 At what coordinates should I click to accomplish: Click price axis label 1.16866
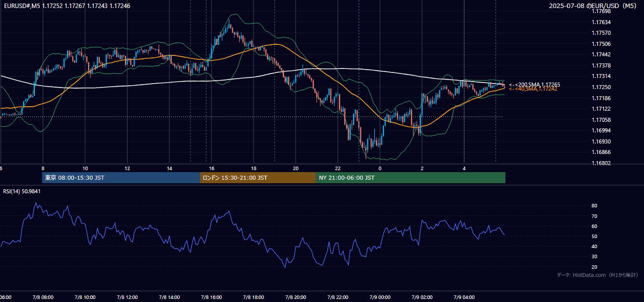[x=601, y=152]
